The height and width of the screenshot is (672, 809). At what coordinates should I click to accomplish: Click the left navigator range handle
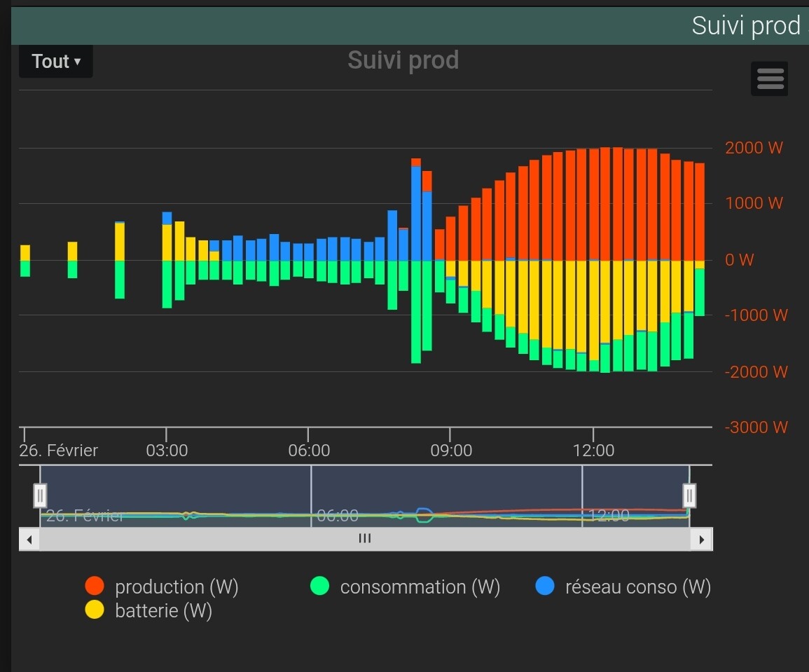[40, 495]
